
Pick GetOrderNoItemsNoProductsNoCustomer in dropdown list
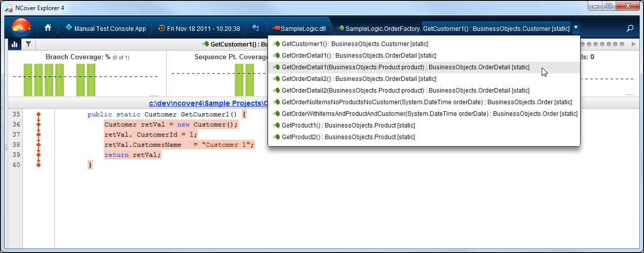427,102
